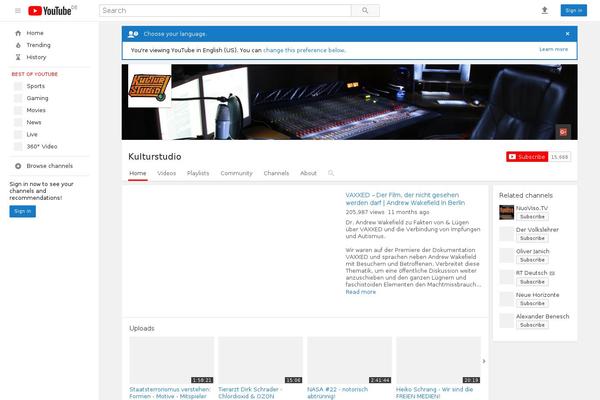Open Heiko Schrang video thumbnail
Image resolution: width=600 pixels, height=400 pixels.
[438, 360]
